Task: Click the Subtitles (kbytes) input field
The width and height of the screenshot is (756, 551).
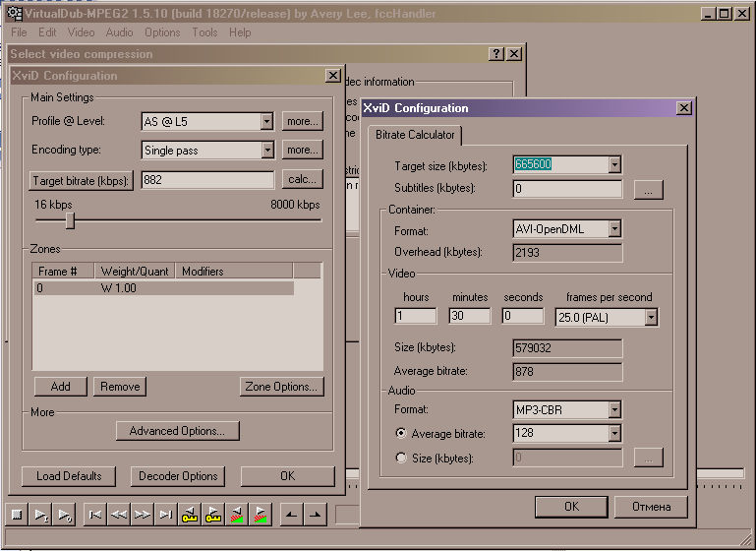Action: pyautogui.click(x=567, y=189)
